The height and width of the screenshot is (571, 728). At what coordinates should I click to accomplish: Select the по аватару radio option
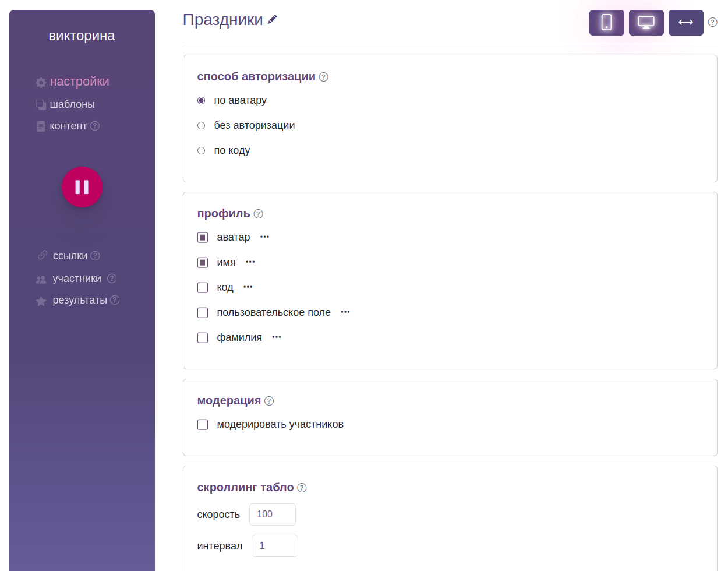coord(202,100)
